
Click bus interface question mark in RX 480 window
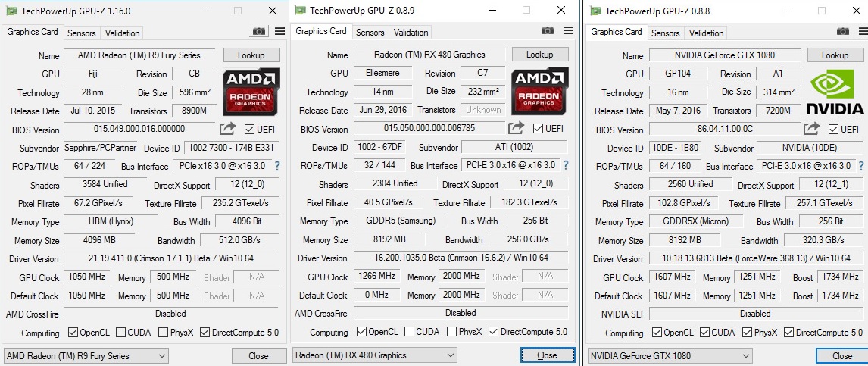[565, 165]
